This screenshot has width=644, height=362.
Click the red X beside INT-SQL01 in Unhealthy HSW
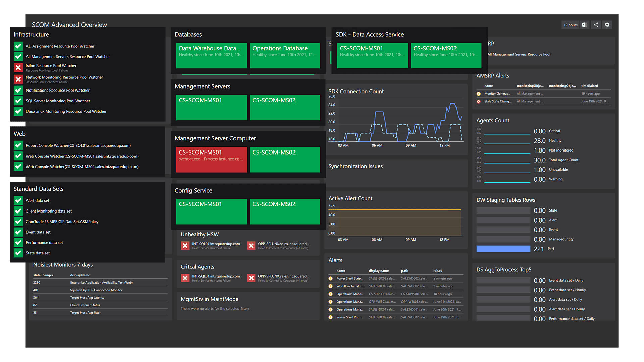tap(185, 245)
